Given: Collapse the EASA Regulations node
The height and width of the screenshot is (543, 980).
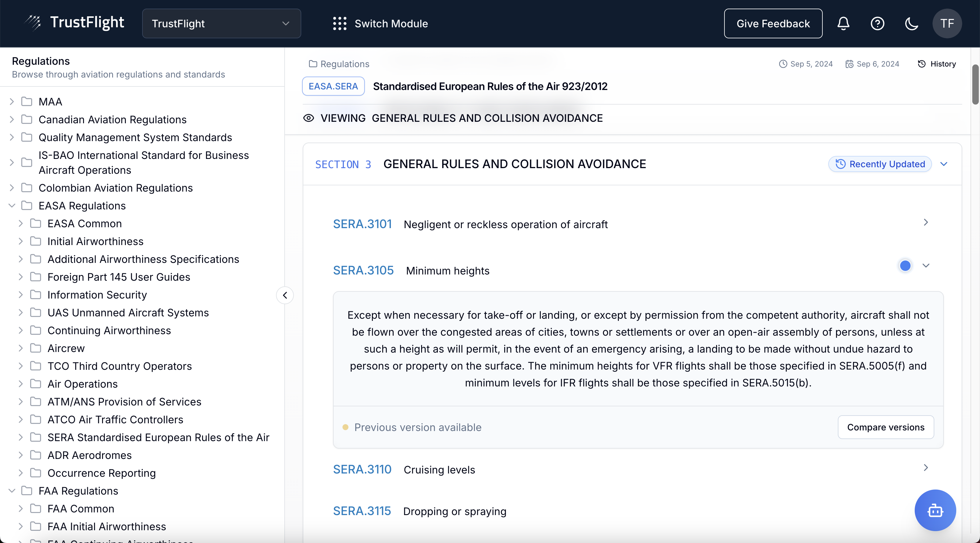Looking at the screenshot, I should pos(12,206).
